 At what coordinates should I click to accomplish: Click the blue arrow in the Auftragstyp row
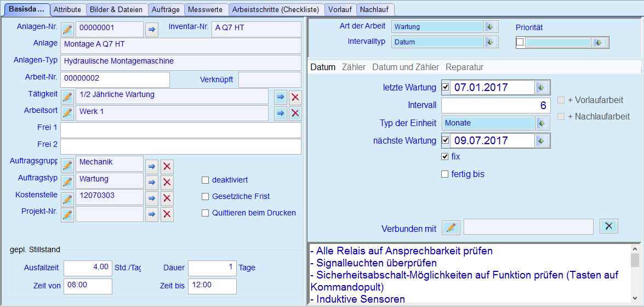152,182
